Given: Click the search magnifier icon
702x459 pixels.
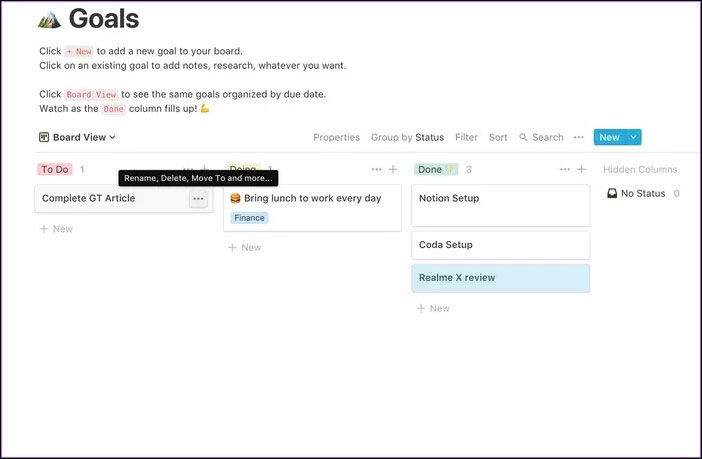Looking at the screenshot, I should click(523, 138).
